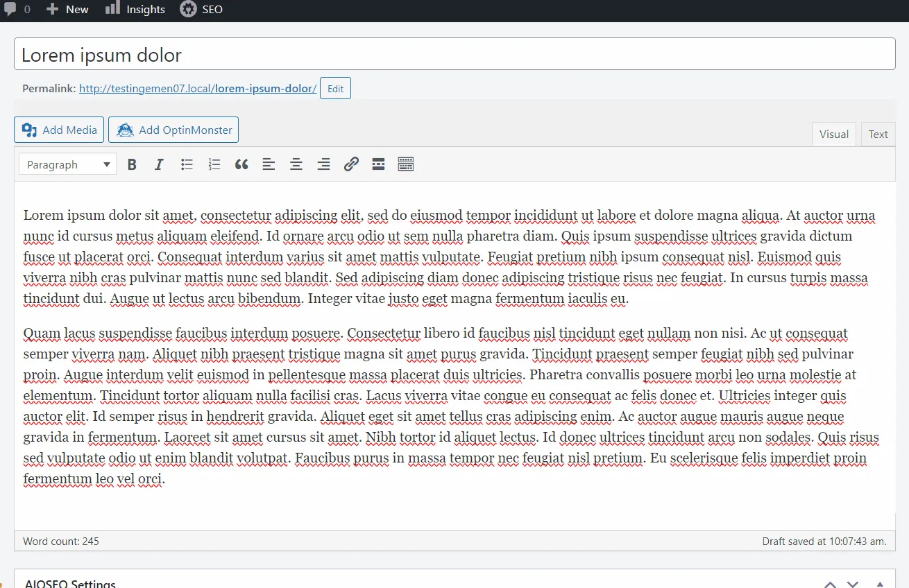The width and height of the screenshot is (909, 588).
Task: Insert the Read More tag
Action: [x=378, y=164]
